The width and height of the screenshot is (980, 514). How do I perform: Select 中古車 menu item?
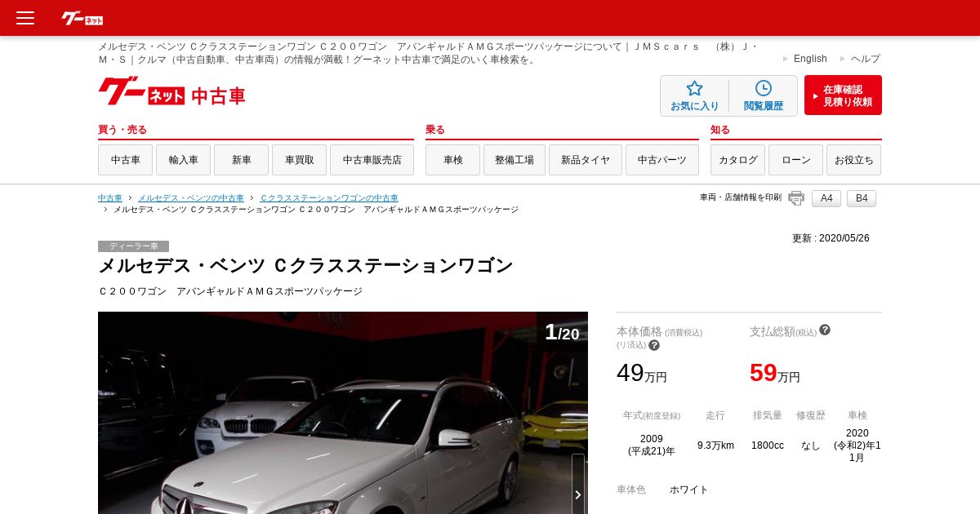click(x=125, y=160)
